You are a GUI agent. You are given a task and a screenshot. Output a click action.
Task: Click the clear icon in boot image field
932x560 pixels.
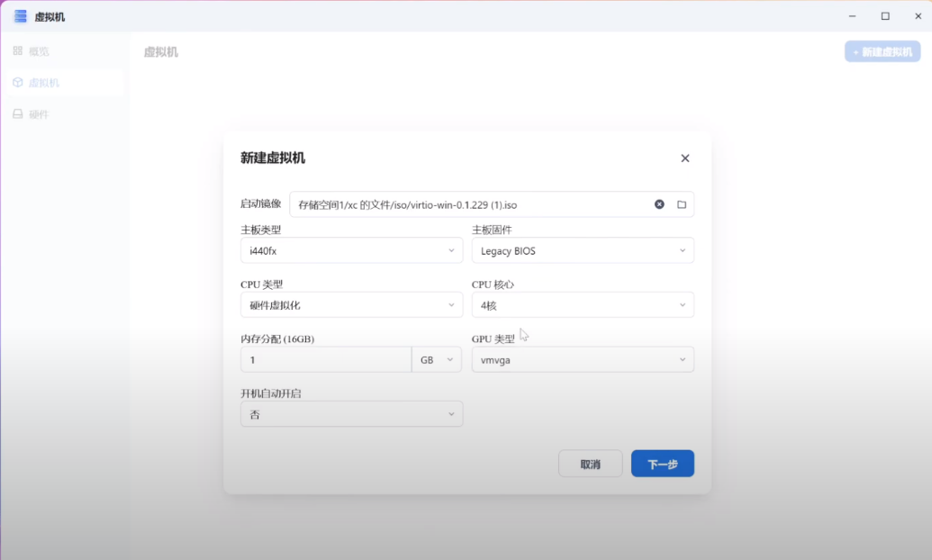coord(659,204)
